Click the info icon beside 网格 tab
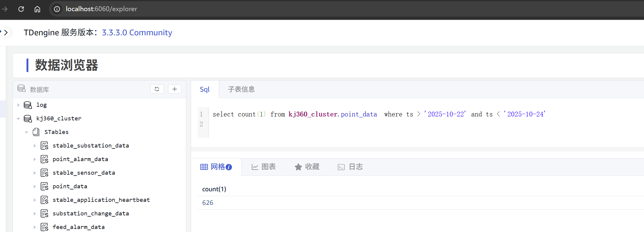Viewport: 644px width, 232px height. point(229,167)
